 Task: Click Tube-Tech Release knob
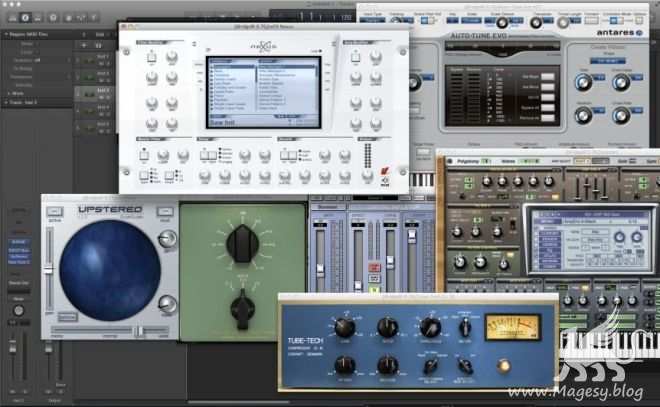(x=388, y=365)
